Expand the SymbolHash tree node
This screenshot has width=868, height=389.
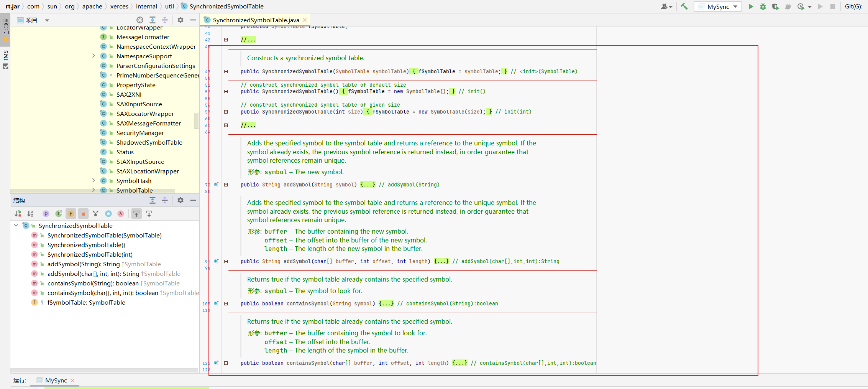[94, 181]
